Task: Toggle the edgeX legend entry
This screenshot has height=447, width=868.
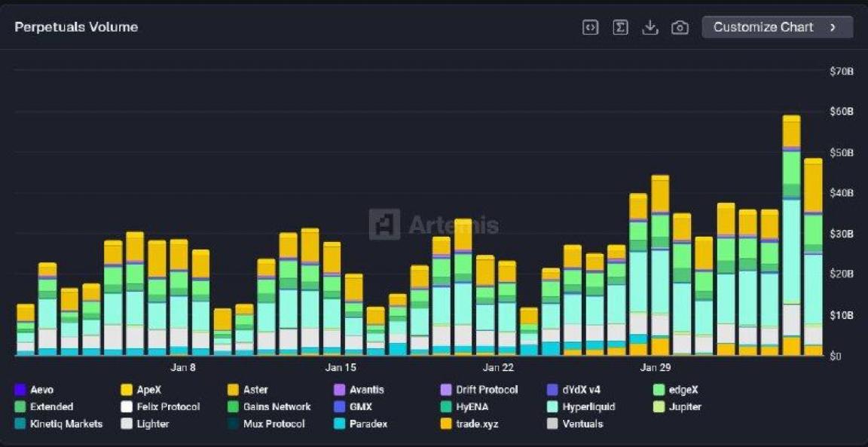Action: coord(683,390)
